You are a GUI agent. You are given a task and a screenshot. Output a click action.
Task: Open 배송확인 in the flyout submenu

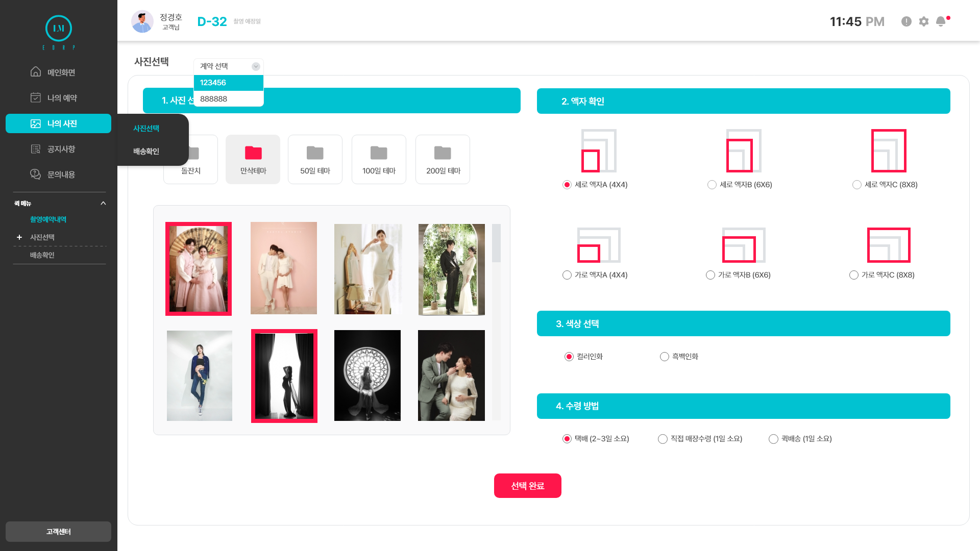pos(146,152)
